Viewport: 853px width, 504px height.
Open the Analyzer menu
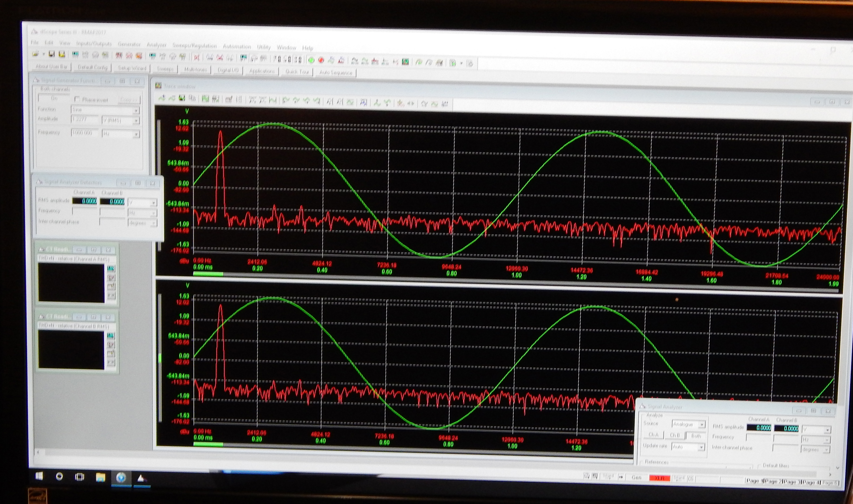pos(156,45)
